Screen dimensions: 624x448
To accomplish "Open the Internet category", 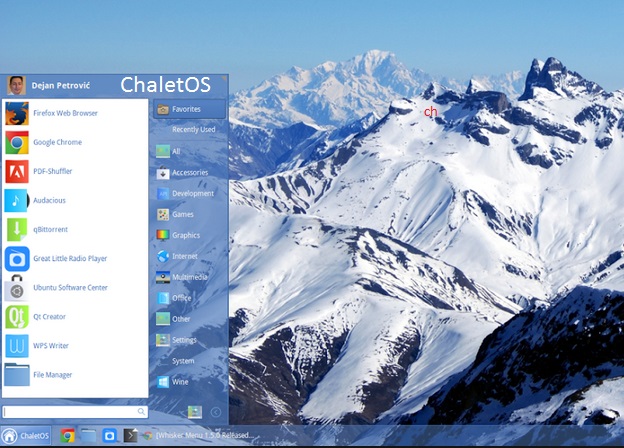I will coord(189,256).
